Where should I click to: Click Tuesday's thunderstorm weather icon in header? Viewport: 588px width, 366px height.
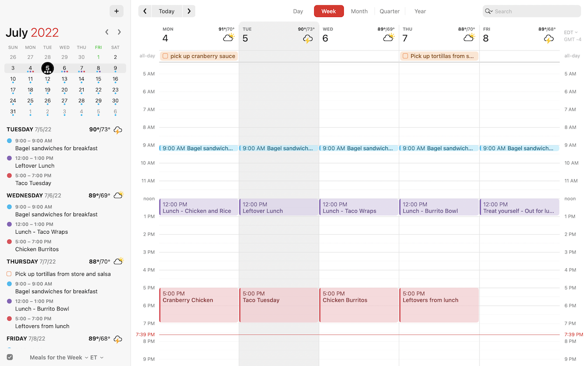pos(308,39)
